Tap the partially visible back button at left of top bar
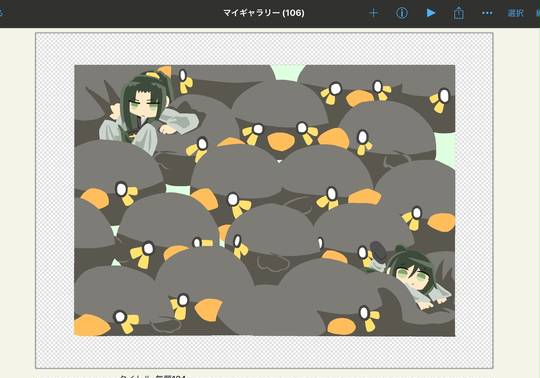The width and height of the screenshot is (540, 378). click(x=1, y=13)
